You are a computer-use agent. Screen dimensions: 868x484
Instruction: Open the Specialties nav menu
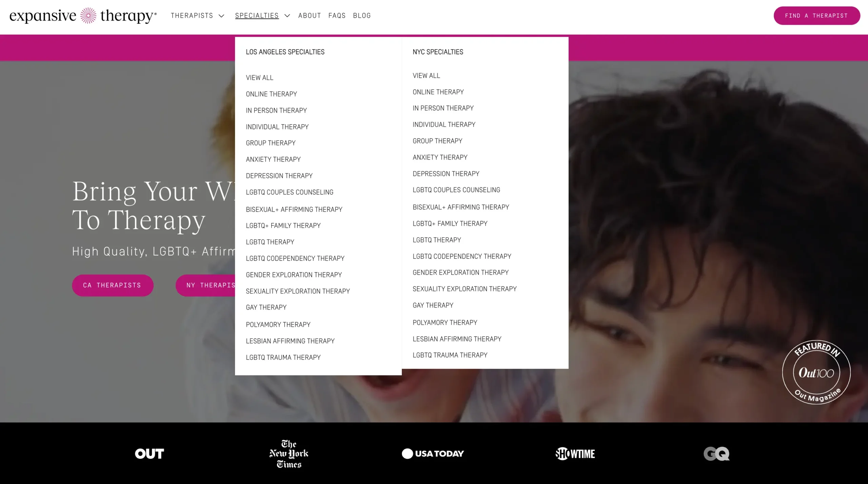257,16
